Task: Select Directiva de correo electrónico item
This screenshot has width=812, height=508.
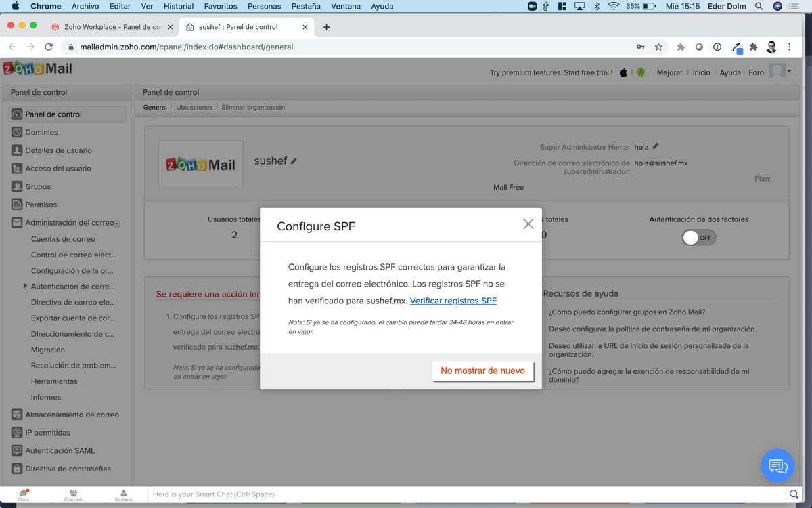Action: click(73, 302)
